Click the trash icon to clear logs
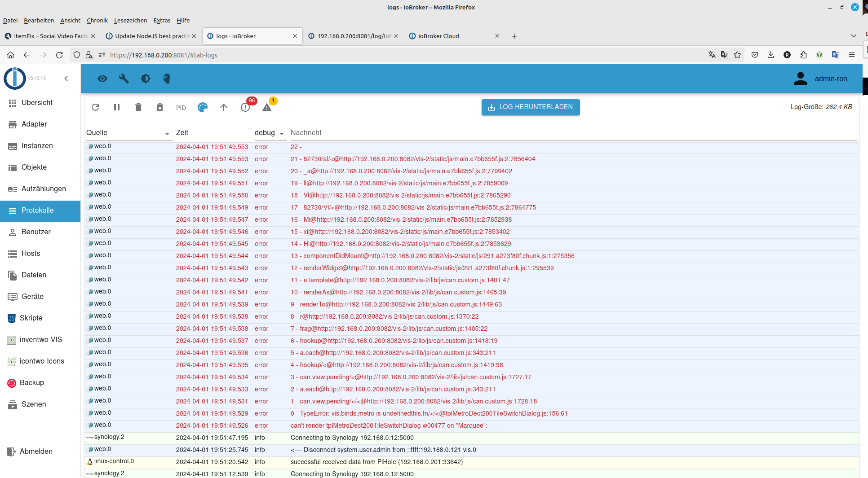 pyautogui.click(x=138, y=107)
